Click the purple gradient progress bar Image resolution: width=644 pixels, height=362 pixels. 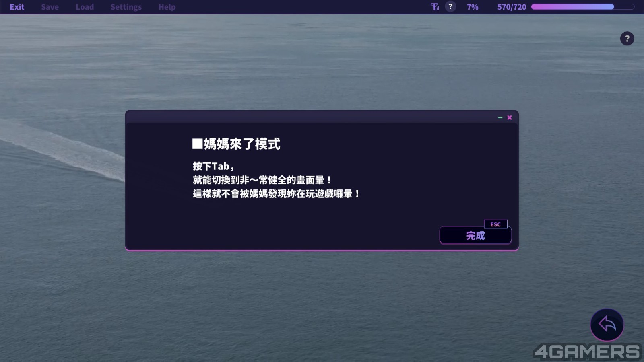(582, 7)
